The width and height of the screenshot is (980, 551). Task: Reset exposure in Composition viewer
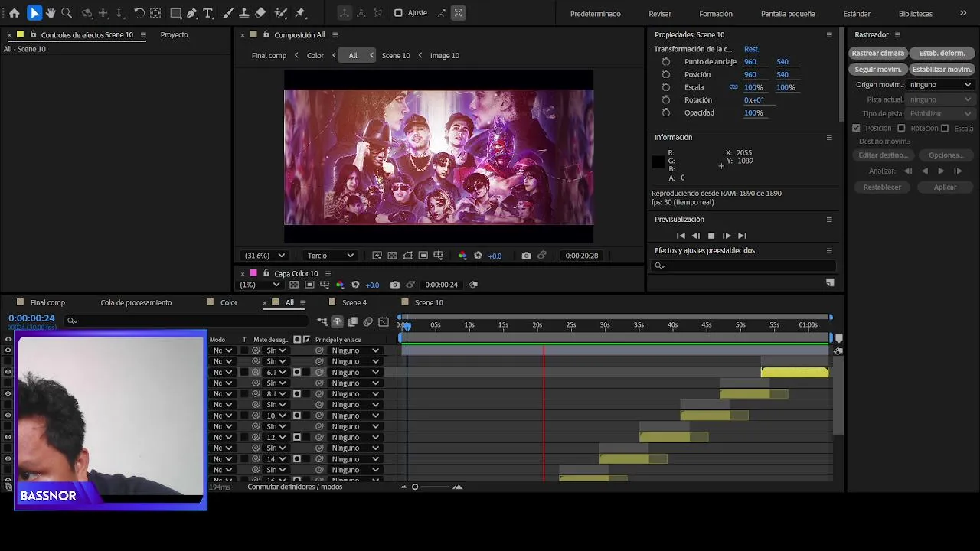478,256
